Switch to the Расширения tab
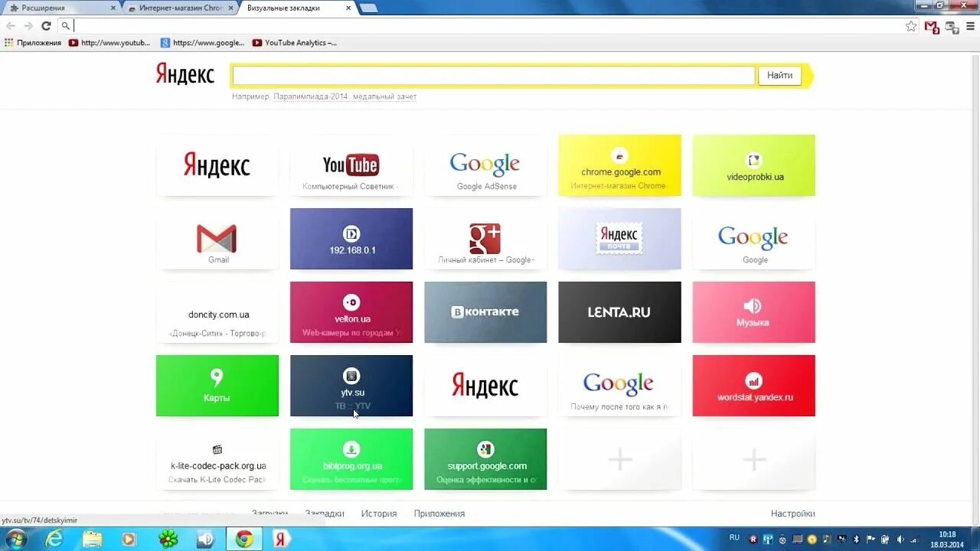The width and height of the screenshot is (980, 551). point(60,8)
